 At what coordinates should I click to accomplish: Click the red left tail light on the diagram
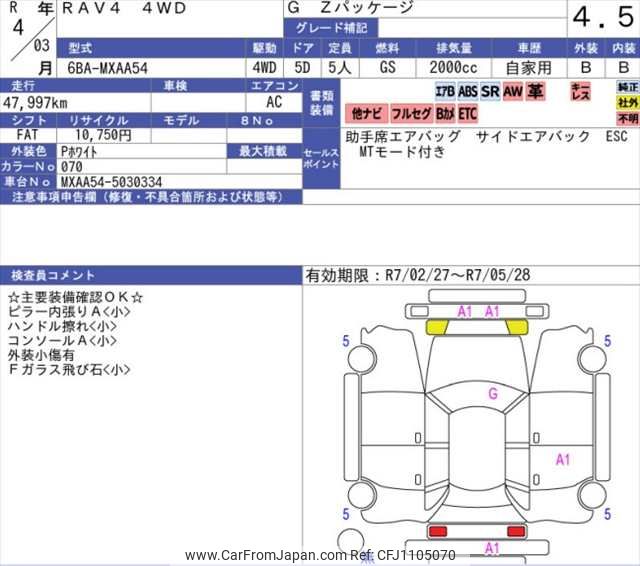coord(438,531)
